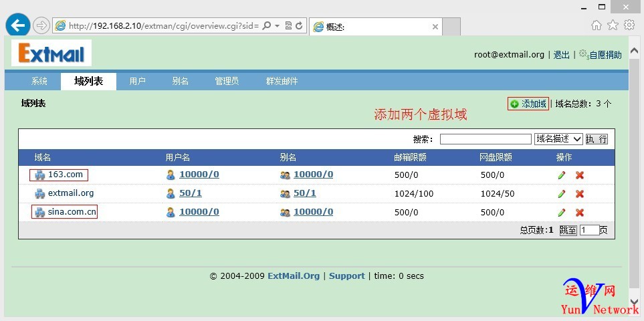Open Support footer link
The image size is (644, 321).
coord(347,276)
